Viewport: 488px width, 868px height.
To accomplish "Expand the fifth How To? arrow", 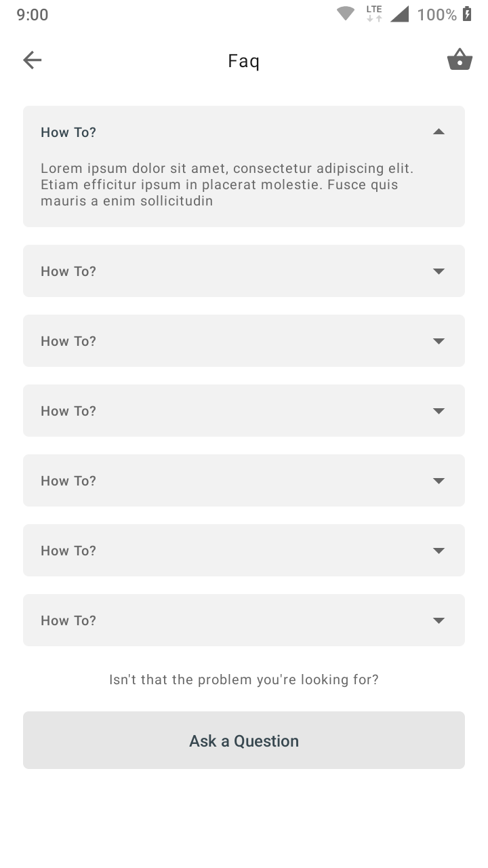I will pos(439,481).
